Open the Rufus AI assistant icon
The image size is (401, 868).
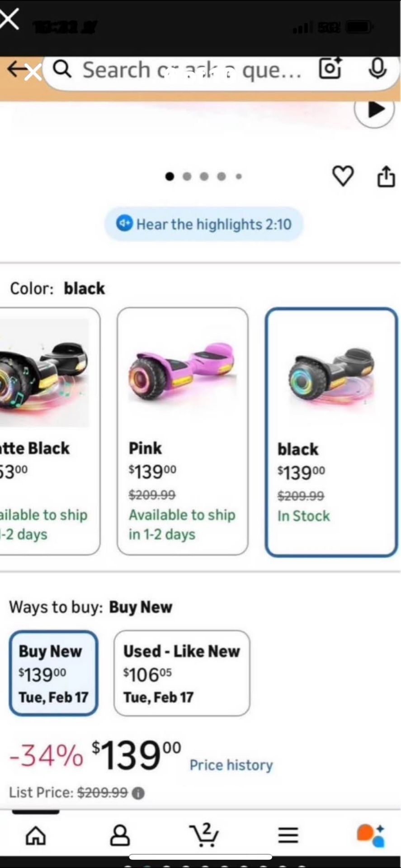371,835
